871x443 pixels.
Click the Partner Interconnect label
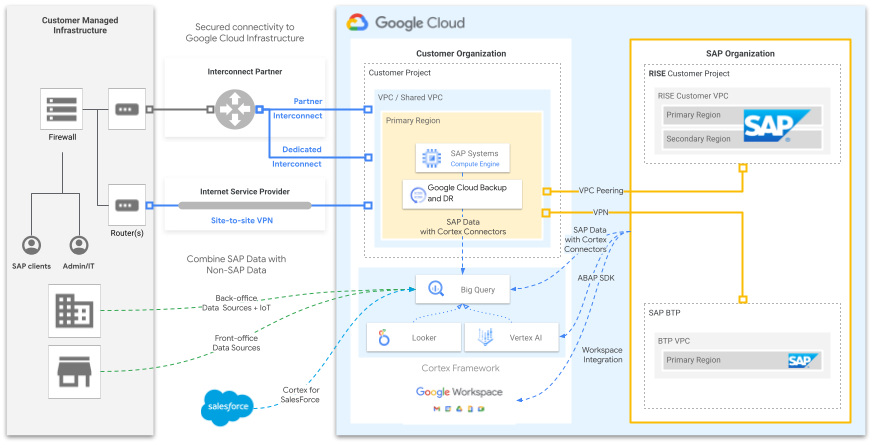pos(298,108)
